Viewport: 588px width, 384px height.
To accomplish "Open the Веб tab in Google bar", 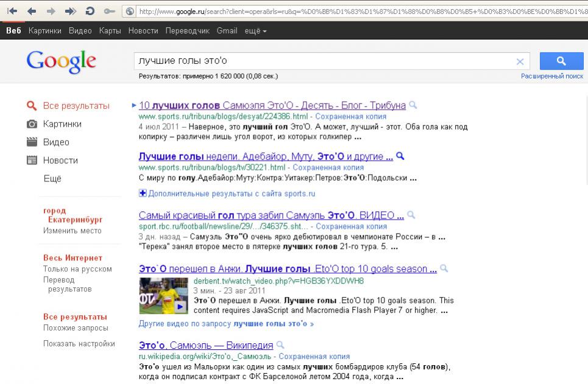I will click(13, 30).
